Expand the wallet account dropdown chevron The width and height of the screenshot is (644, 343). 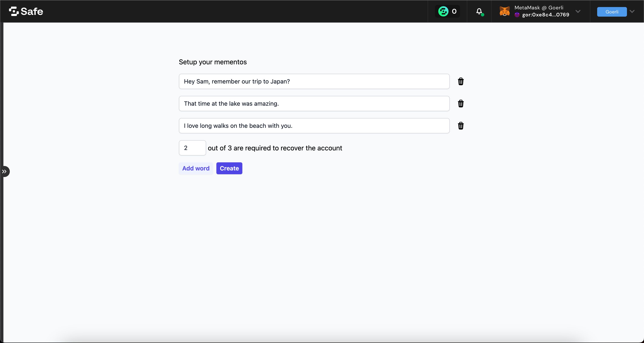[x=578, y=12]
